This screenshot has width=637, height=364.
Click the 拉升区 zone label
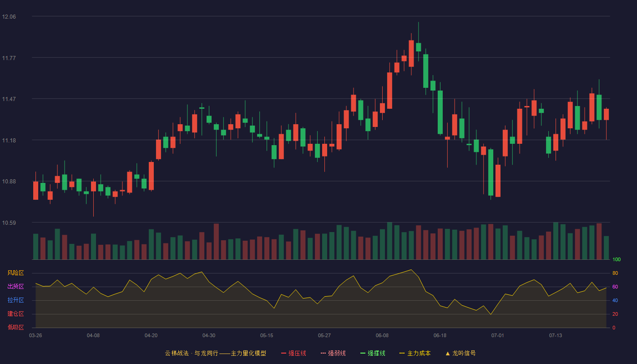click(x=15, y=300)
